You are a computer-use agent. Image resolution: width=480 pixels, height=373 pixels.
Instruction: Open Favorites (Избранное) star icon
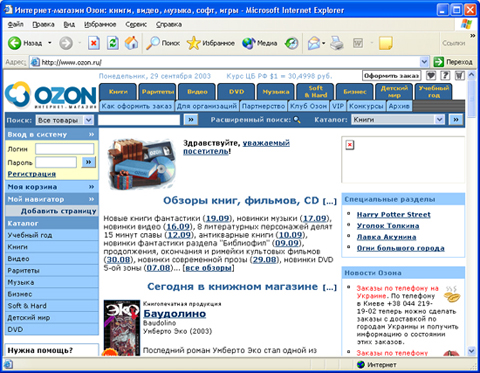193,43
